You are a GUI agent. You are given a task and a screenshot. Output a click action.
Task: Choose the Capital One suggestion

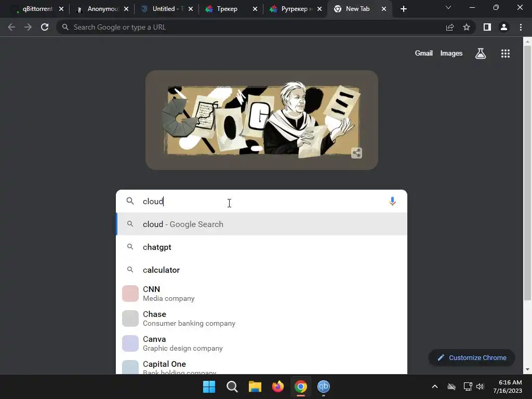[261, 366]
